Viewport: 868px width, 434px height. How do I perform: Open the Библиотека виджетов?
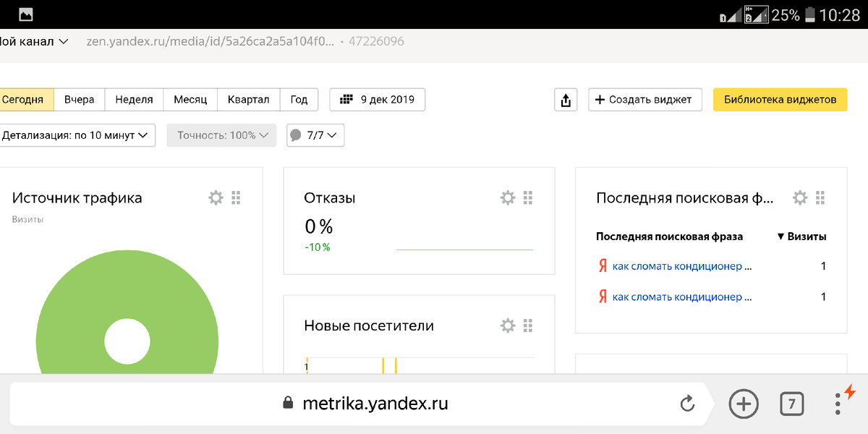(x=780, y=100)
